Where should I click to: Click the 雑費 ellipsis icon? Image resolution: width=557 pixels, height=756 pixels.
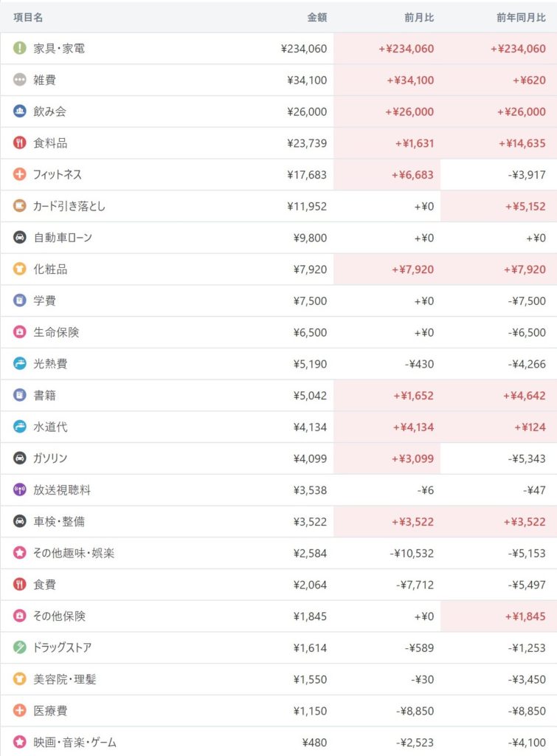click(20, 80)
